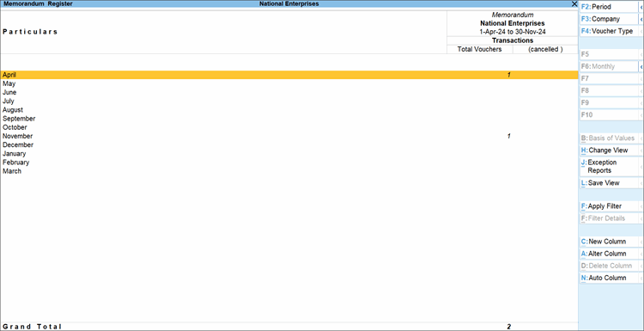This screenshot has width=644, height=331.
Task: Click the disabled Filter Details button
Action: click(x=609, y=218)
